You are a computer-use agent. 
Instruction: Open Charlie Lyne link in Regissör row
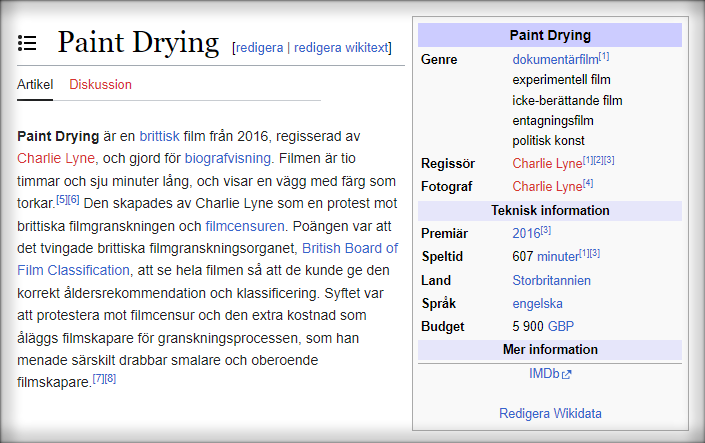[546, 163]
